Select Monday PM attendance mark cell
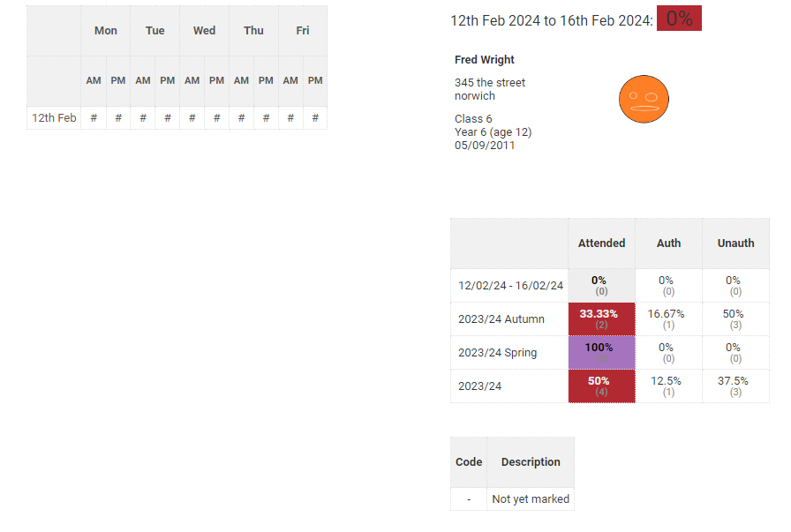 (118, 117)
